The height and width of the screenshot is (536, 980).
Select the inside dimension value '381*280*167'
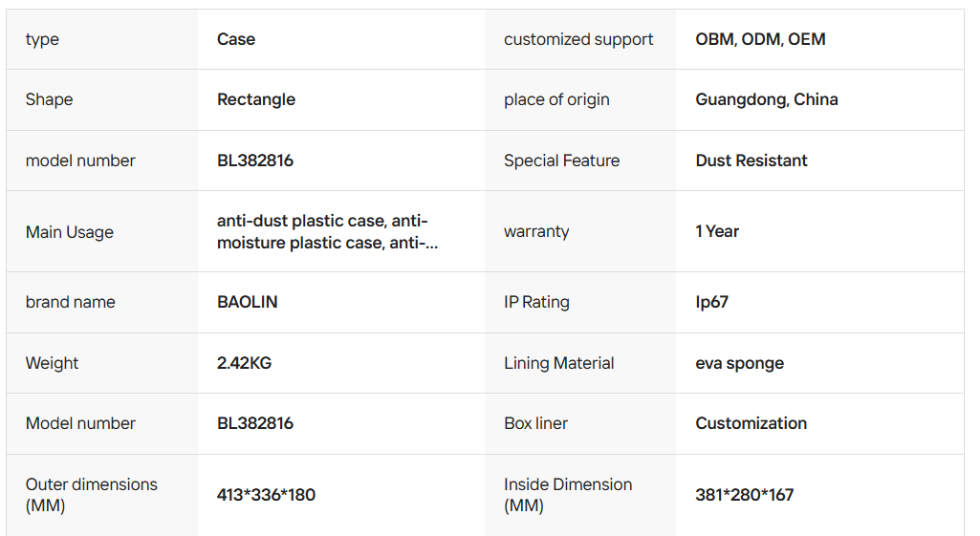coord(745,495)
